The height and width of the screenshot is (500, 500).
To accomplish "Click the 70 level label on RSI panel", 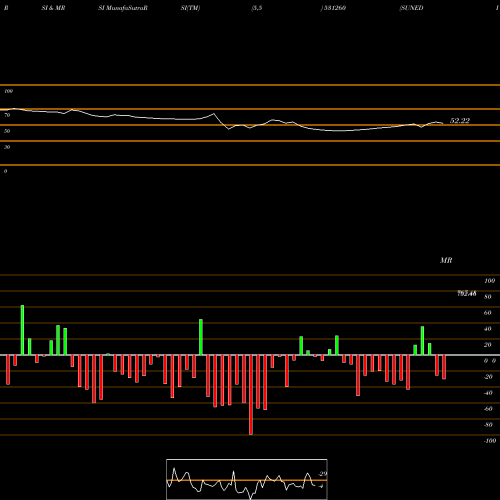I will tap(7, 115).
